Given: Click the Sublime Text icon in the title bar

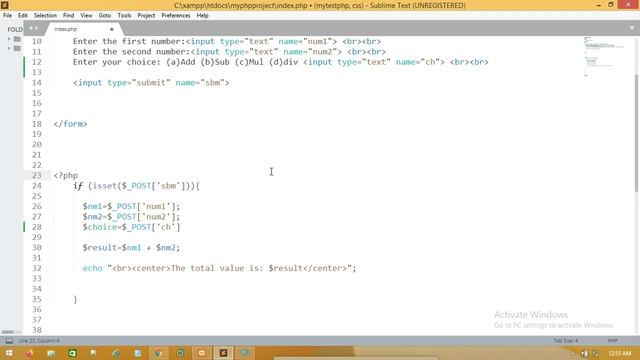Looking at the screenshot, I should point(5,5).
